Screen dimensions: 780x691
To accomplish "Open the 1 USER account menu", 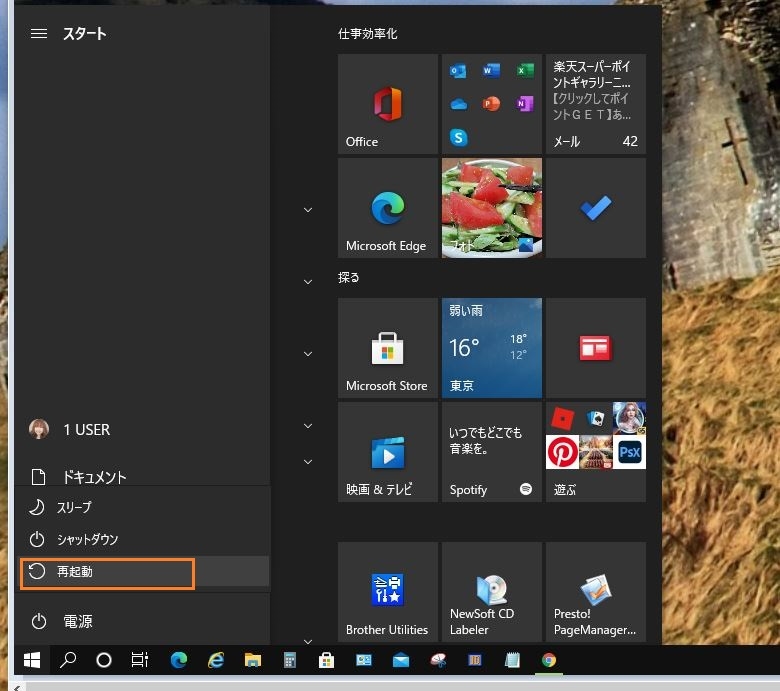I will [x=143, y=429].
